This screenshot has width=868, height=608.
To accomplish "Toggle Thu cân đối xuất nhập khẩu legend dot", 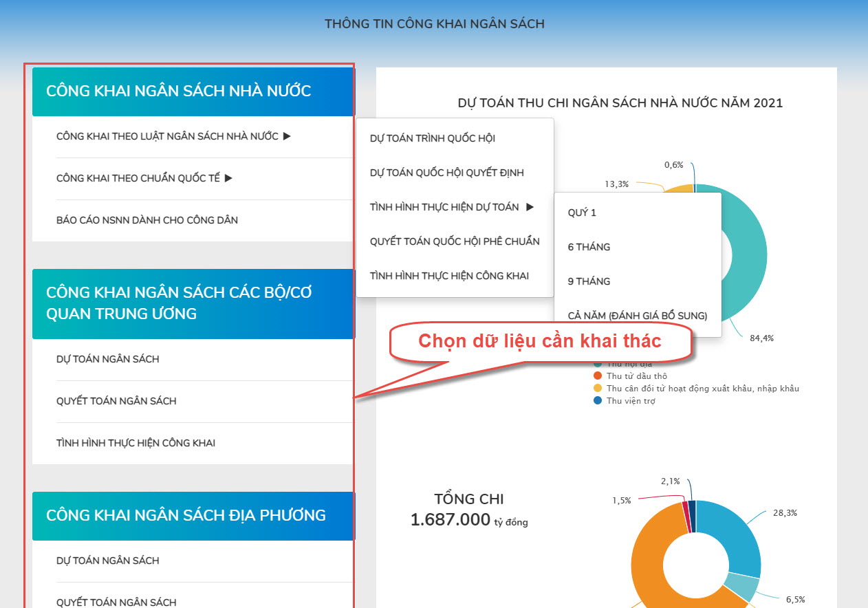I will point(597,389).
